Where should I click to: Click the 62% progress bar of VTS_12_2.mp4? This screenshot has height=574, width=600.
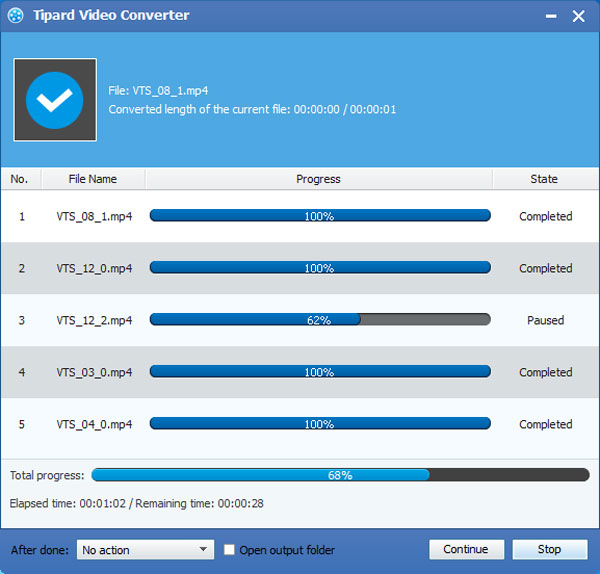point(320,320)
